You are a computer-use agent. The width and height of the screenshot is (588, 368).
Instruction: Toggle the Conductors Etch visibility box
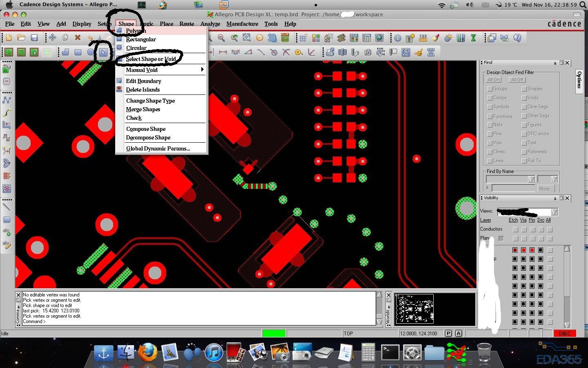click(515, 229)
